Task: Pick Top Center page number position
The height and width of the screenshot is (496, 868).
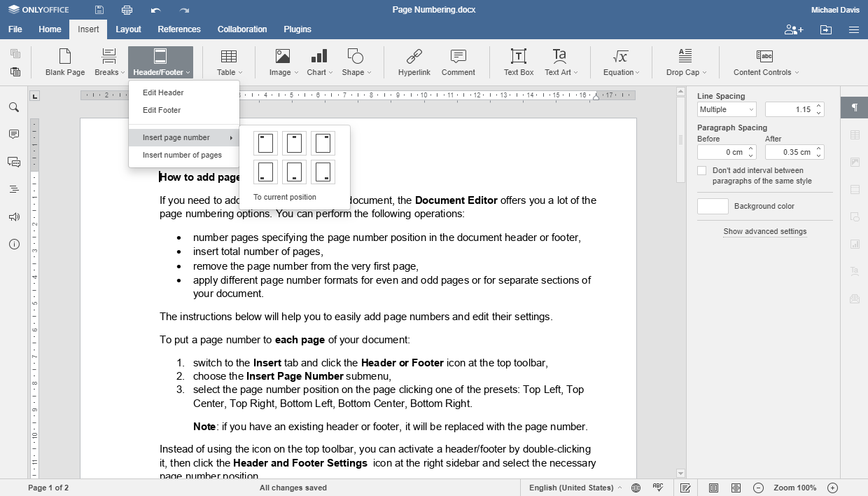Action: (295, 144)
